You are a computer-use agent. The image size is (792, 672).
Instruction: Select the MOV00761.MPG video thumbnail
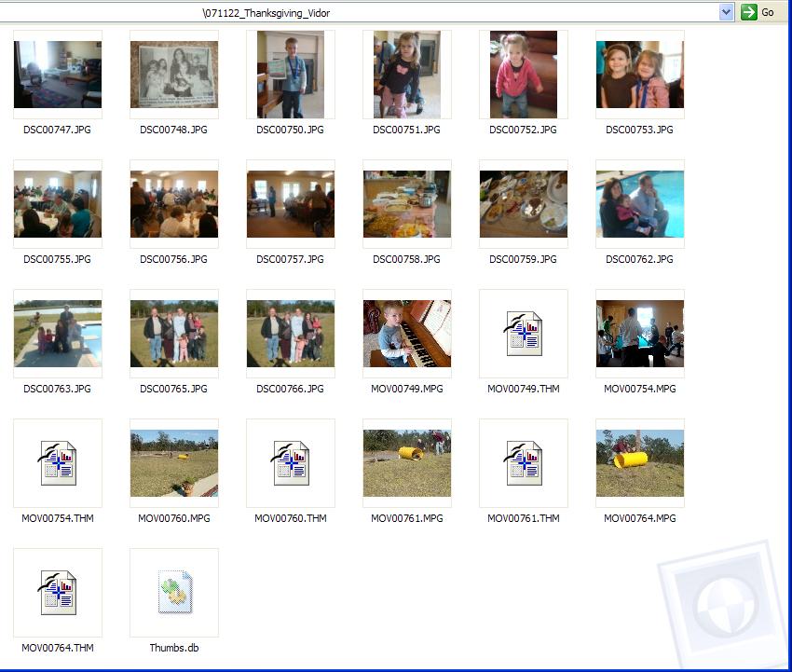407,463
